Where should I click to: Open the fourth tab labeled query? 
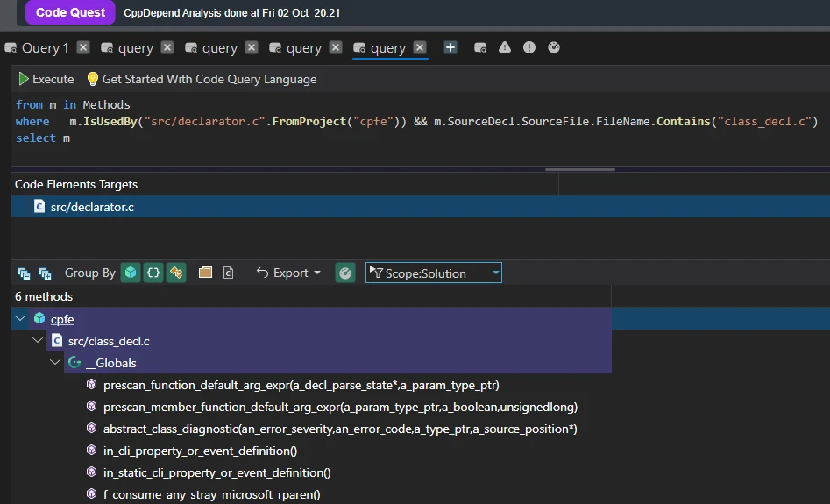tap(295, 48)
